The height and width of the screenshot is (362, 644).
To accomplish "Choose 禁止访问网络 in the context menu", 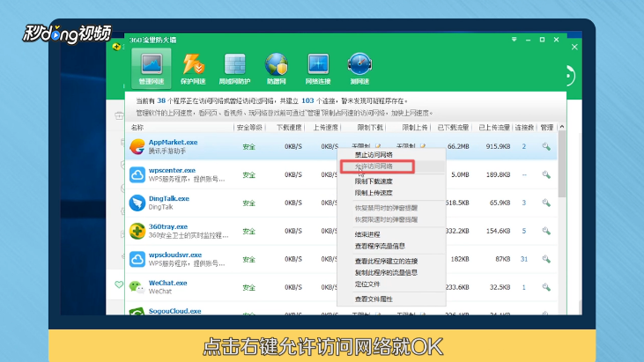I will (374, 155).
